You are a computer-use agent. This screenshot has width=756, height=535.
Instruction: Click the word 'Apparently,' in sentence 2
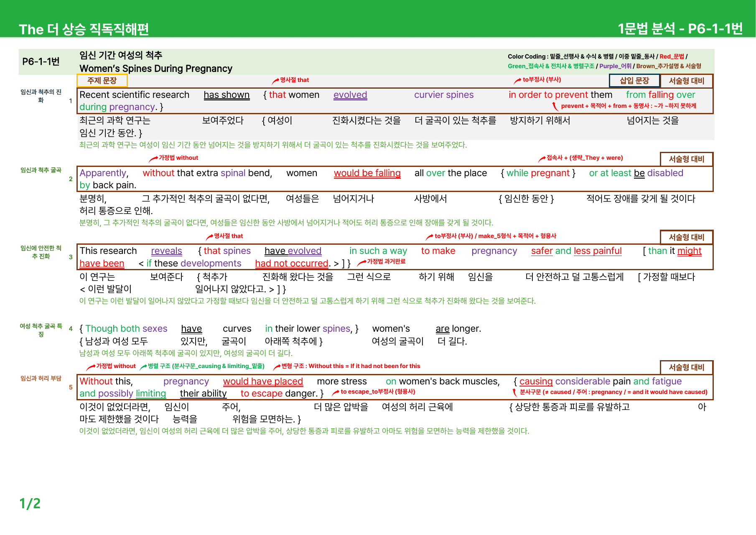104,173
